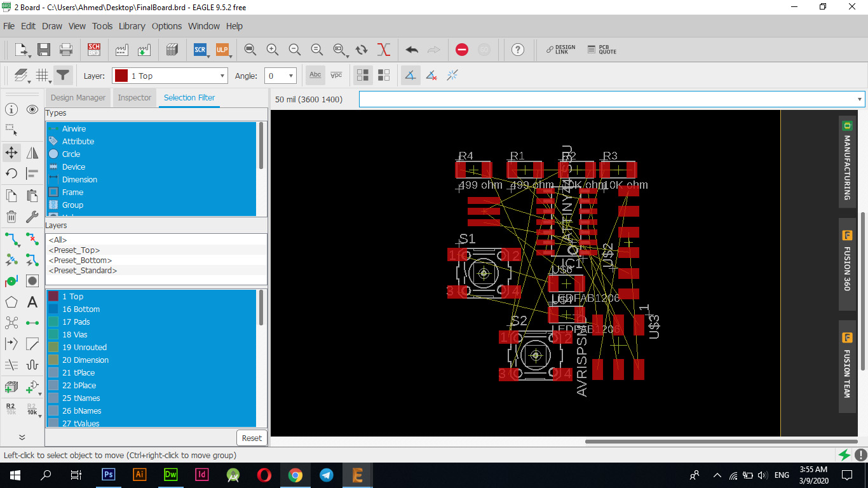868x488 pixels.
Task: Select the Ripup tool
Action: (x=32, y=239)
